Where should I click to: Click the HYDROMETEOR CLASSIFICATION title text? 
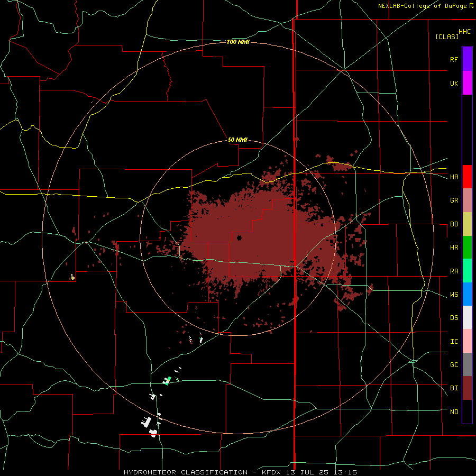click(x=186, y=472)
